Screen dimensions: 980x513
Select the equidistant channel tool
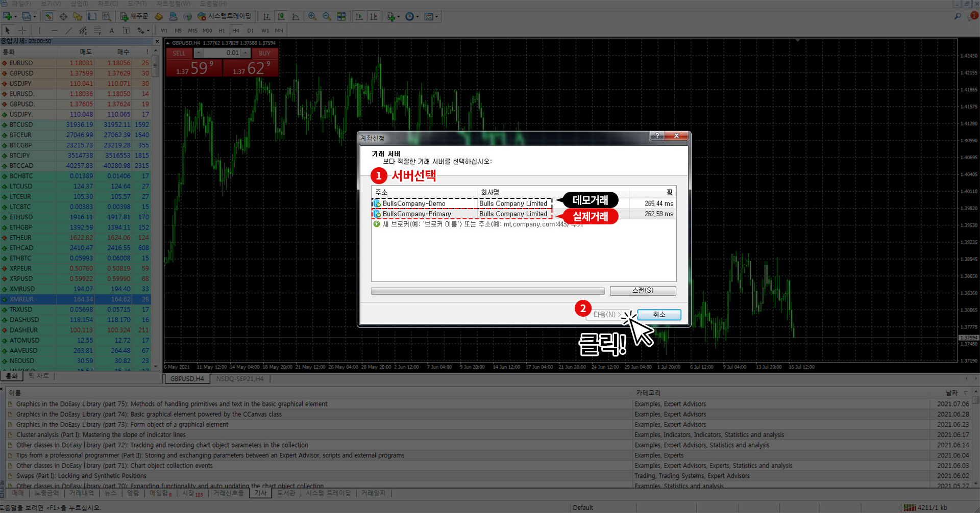pos(83,31)
